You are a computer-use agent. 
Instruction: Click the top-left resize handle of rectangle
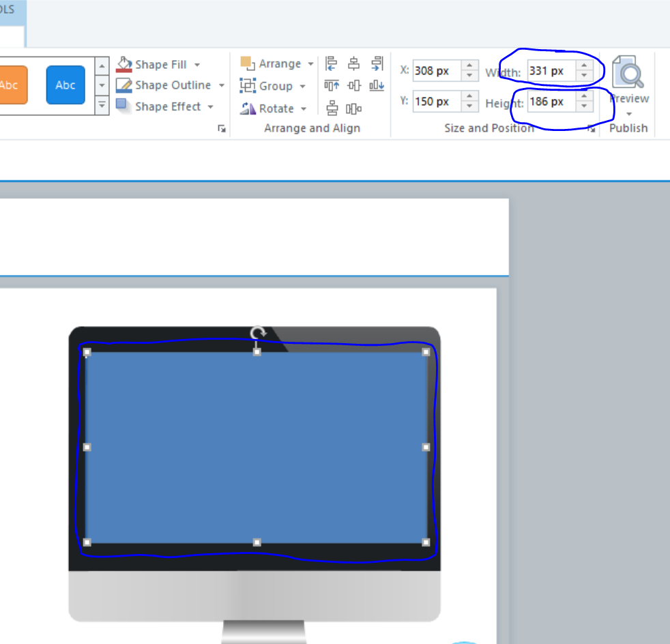pyautogui.click(x=87, y=352)
